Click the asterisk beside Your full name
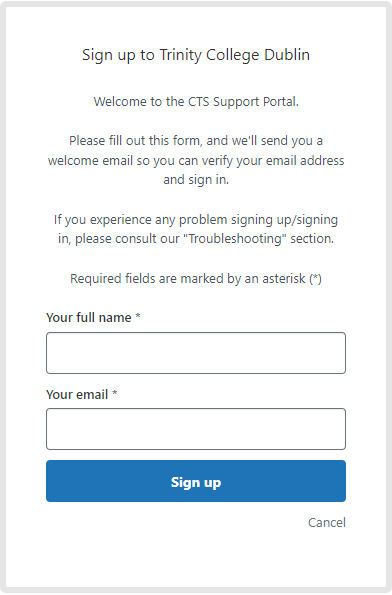Screen dimensions: 392x595 (138, 316)
